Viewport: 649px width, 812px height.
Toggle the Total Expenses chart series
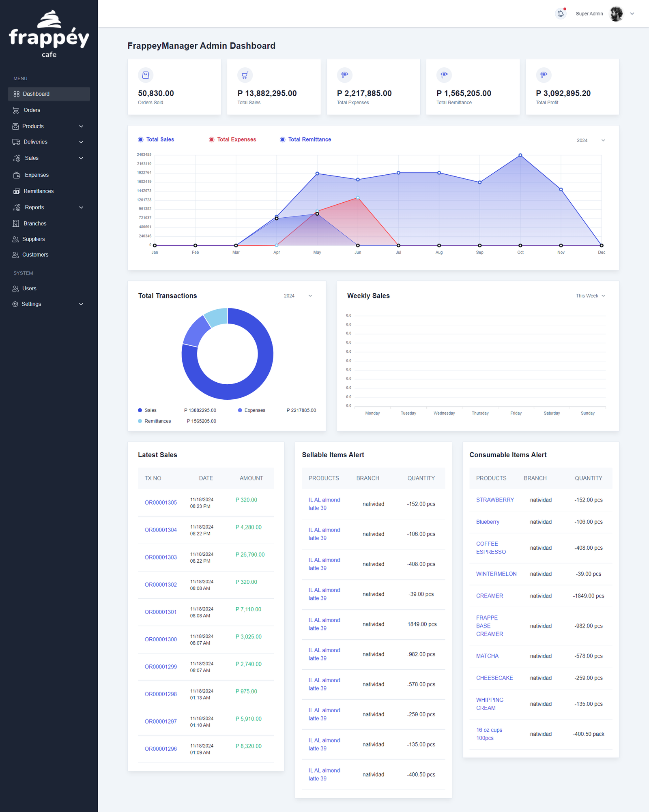[232, 139]
